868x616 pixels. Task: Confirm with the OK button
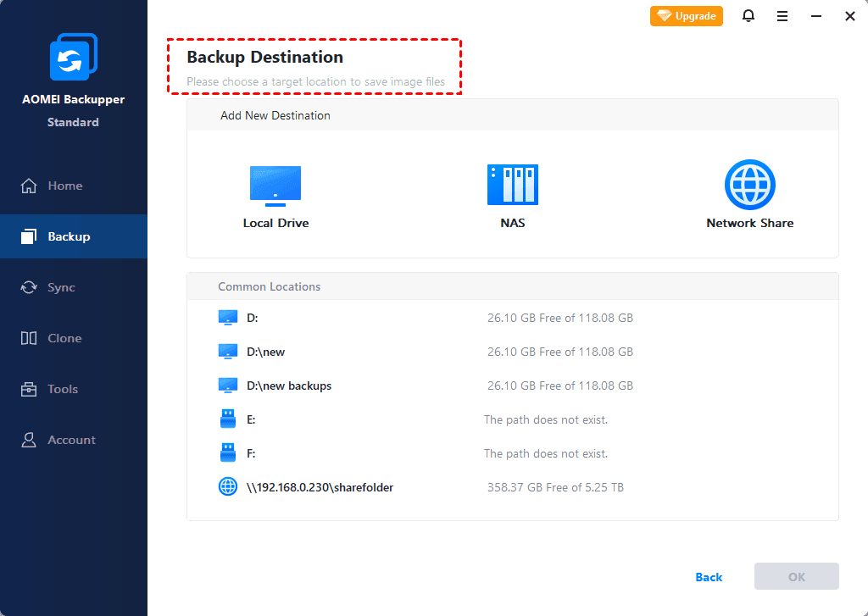796,576
